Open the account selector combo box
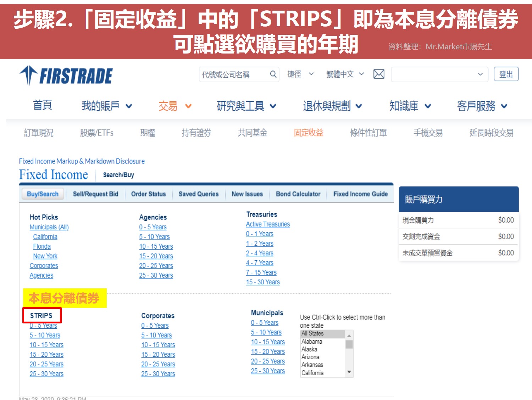 pos(439,74)
